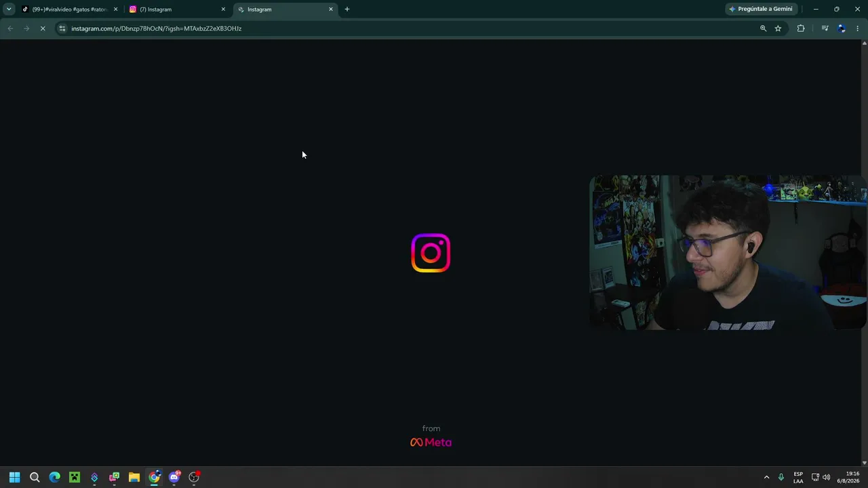Viewport: 868px width, 488px height.
Task: Open the media controls button
Action: 825,28
